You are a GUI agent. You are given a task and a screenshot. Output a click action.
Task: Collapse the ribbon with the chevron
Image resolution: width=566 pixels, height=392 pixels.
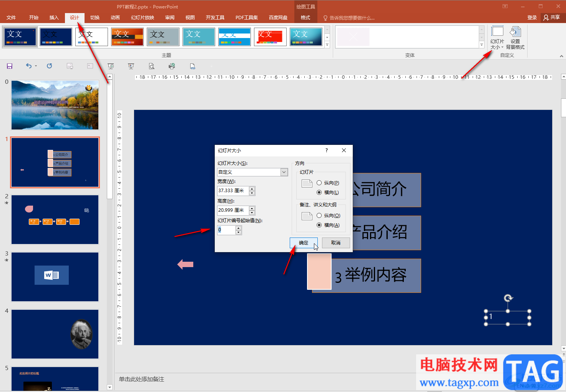tap(561, 56)
